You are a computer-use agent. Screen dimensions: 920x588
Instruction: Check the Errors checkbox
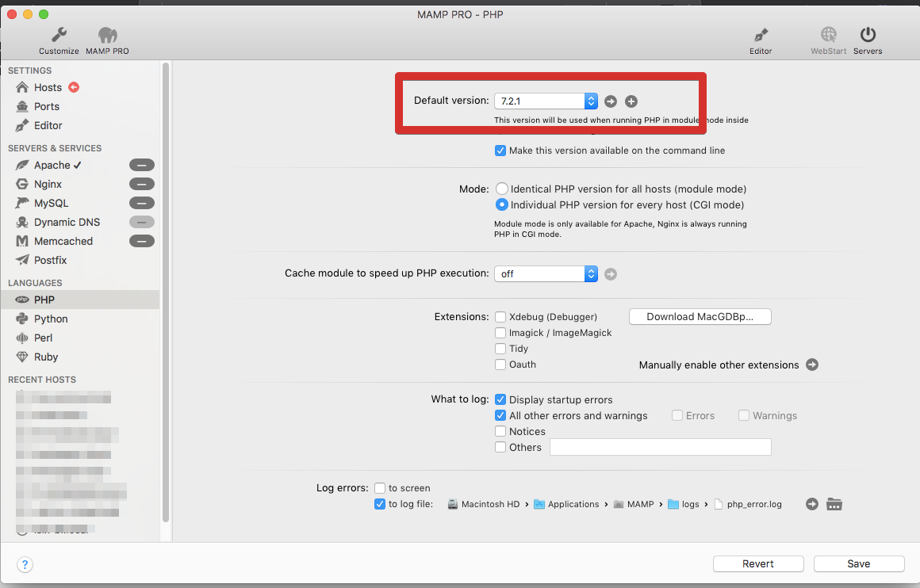click(x=677, y=416)
